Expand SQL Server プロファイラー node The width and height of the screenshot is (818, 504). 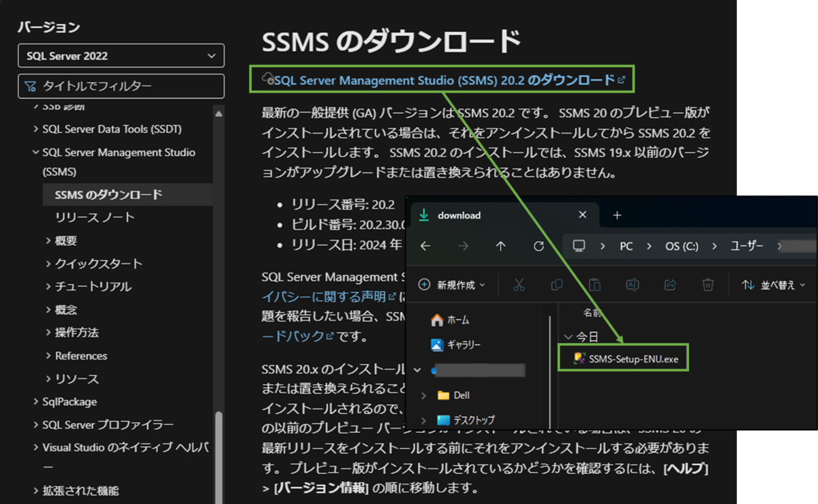coord(35,425)
